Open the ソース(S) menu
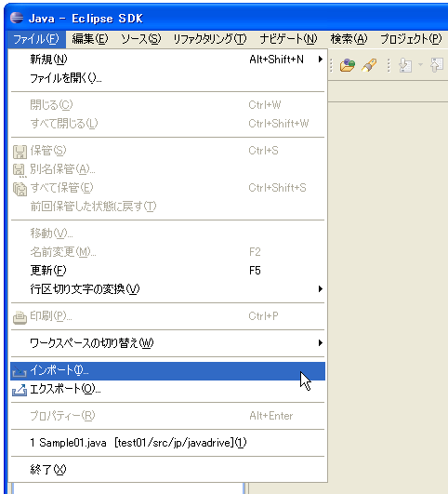This screenshot has height=494, width=448. tap(140, 39)
